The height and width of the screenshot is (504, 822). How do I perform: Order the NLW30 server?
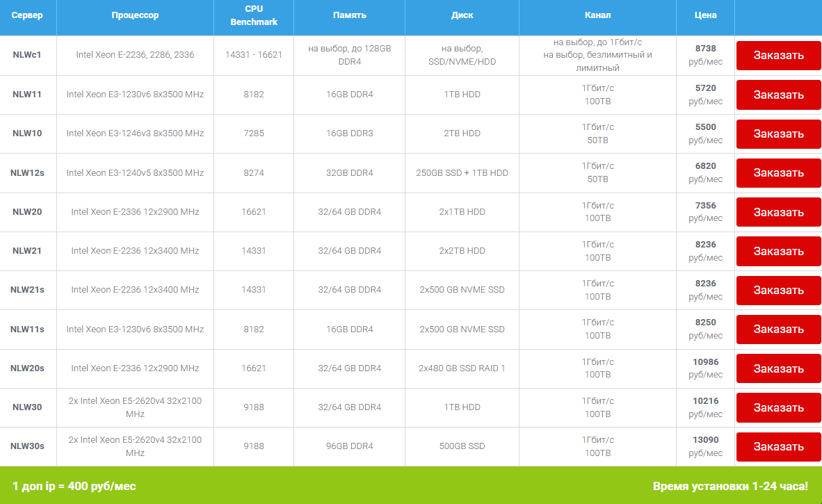[x=778, y=407]
